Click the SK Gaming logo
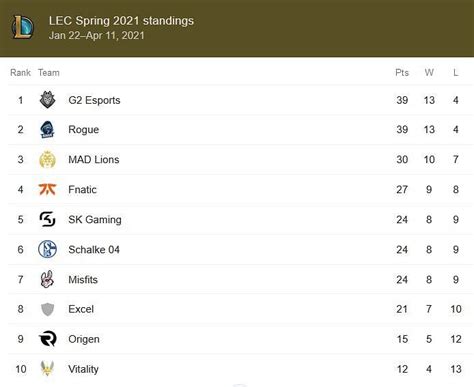This screenshot has width=474, height=387. click(x=47, y=219)
